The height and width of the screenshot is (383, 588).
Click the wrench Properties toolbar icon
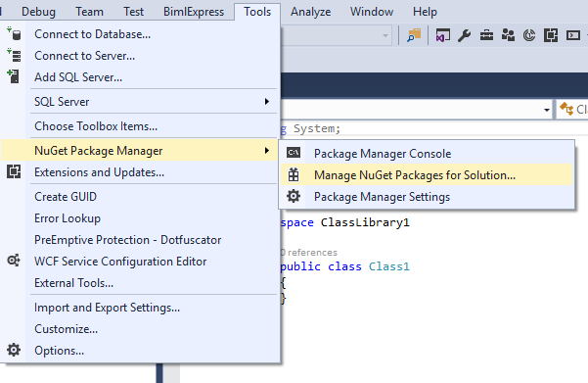tap(465, 35)
